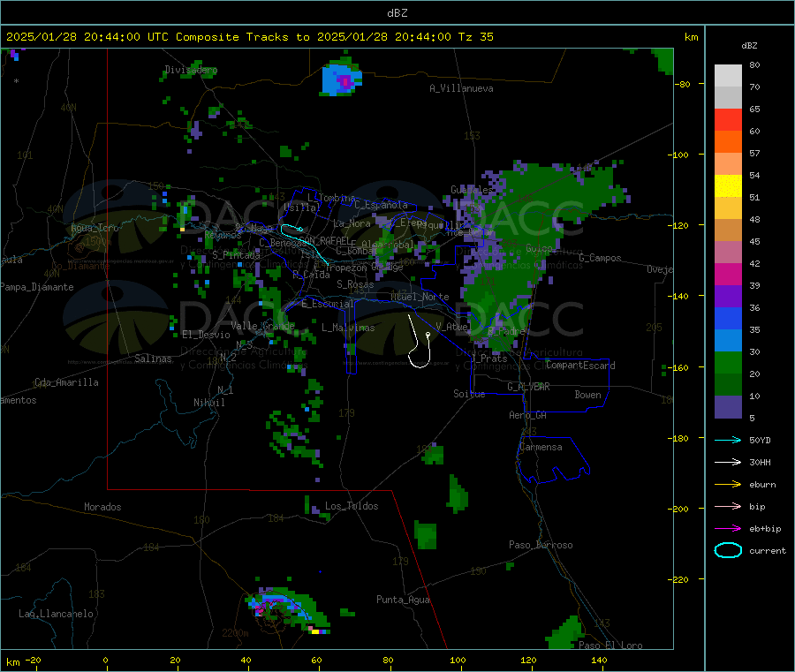
Task: Click the C_Española map label
Action: tap(381, 205)
